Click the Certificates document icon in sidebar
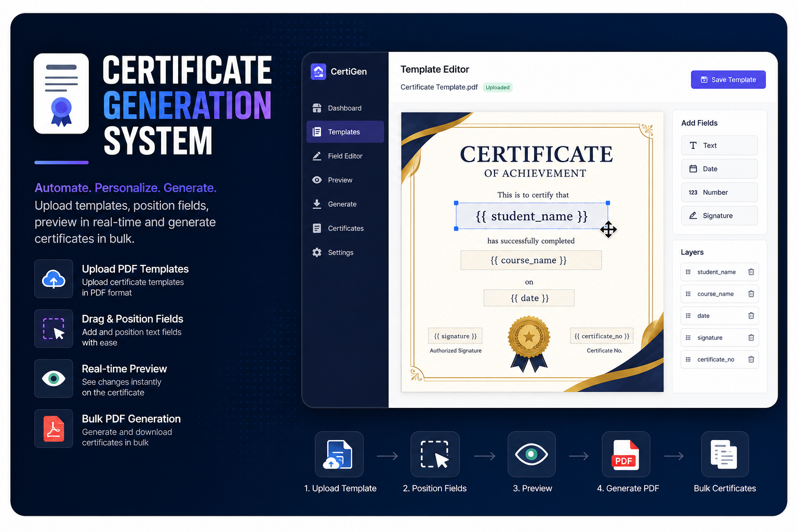The width and height of the screenshot is (798, 532). 317,228
